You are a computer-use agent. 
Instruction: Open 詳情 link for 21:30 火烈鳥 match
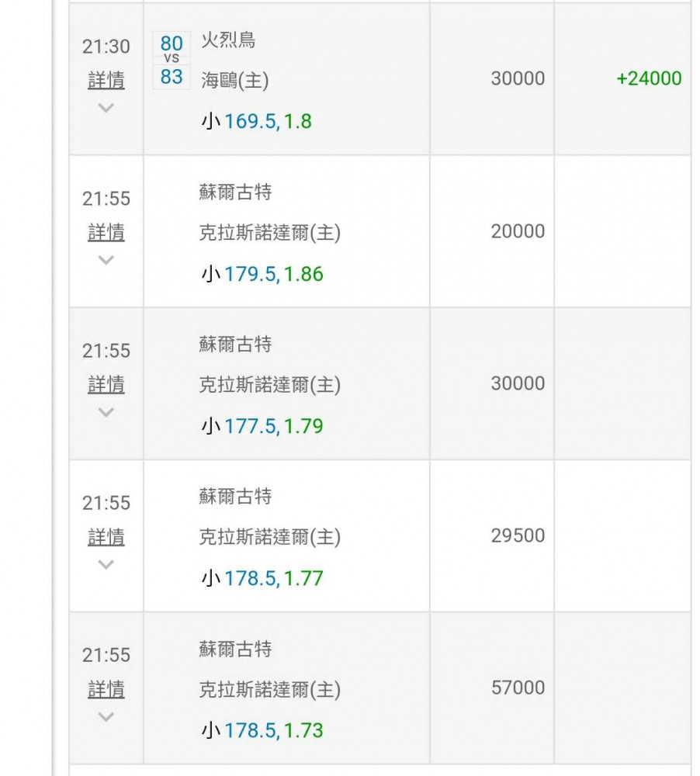click(x=106, y=80)
